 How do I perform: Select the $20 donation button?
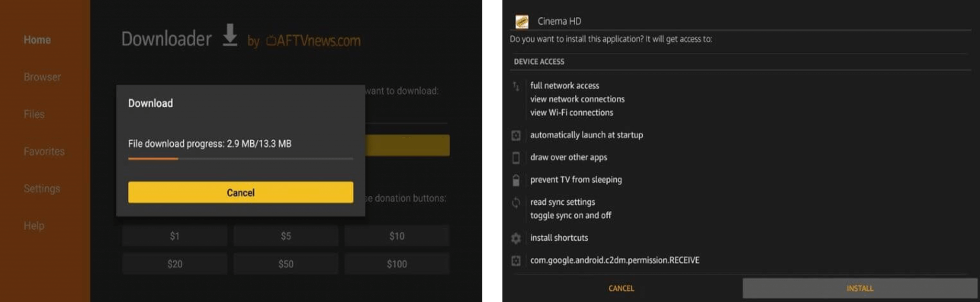click(175, 264)
